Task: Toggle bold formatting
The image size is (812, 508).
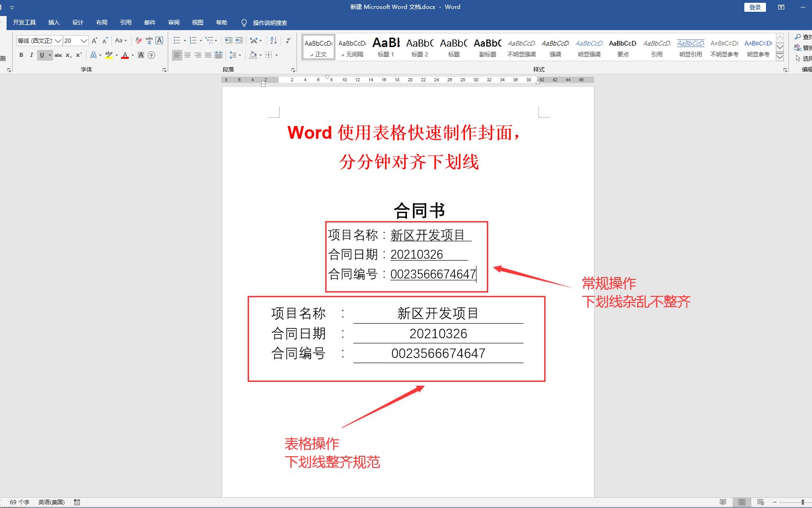Action: coord(21,55)
